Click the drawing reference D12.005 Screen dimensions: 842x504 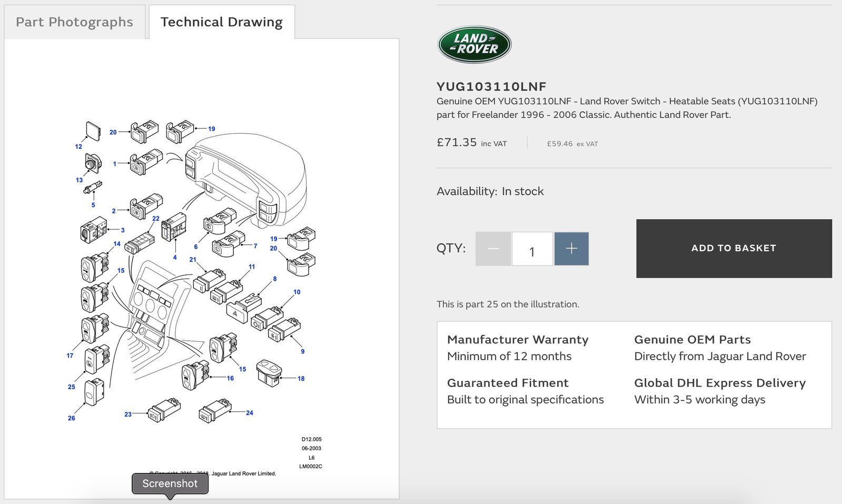[312, 439]
